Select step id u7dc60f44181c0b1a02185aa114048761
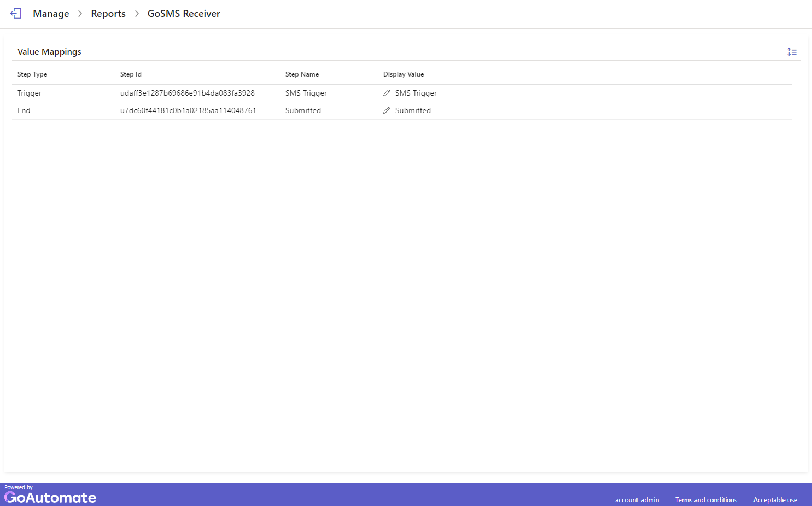The width and height of the screenshot is (812, 506). coord(188,110)
